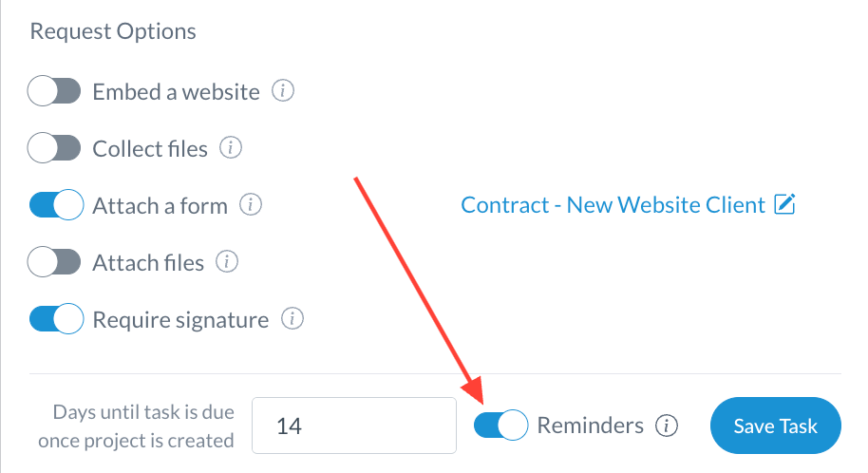The image size is (868, 473).
Task: Click the Require signature label text
Action: [x=180, y=319]
